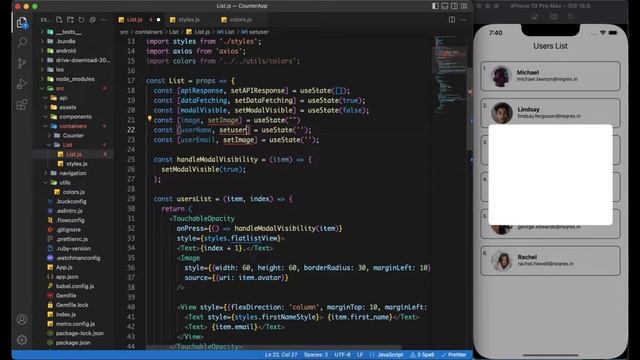Image resolution: width=640 pixels, height=360 pixels.
Task: Split the editor to the right
Action: pos(452,20)
